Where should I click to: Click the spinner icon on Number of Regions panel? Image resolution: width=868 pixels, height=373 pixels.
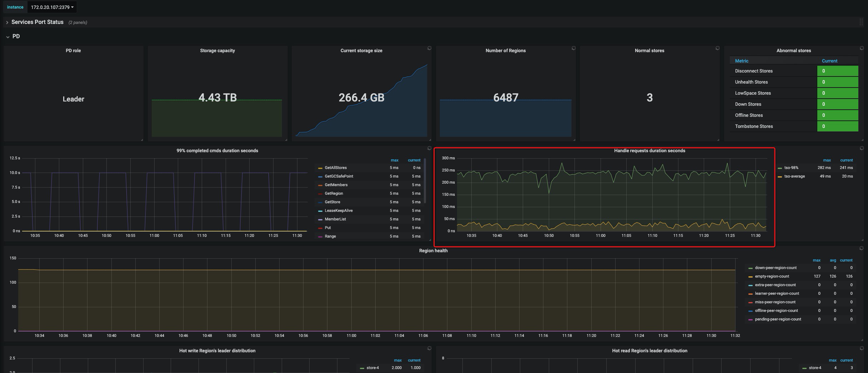pos(573,48)
